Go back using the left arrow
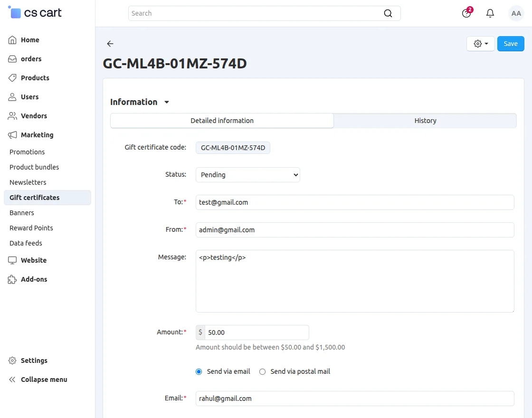The width and height of the screenshot is (532, 418). tap(110, 43)
